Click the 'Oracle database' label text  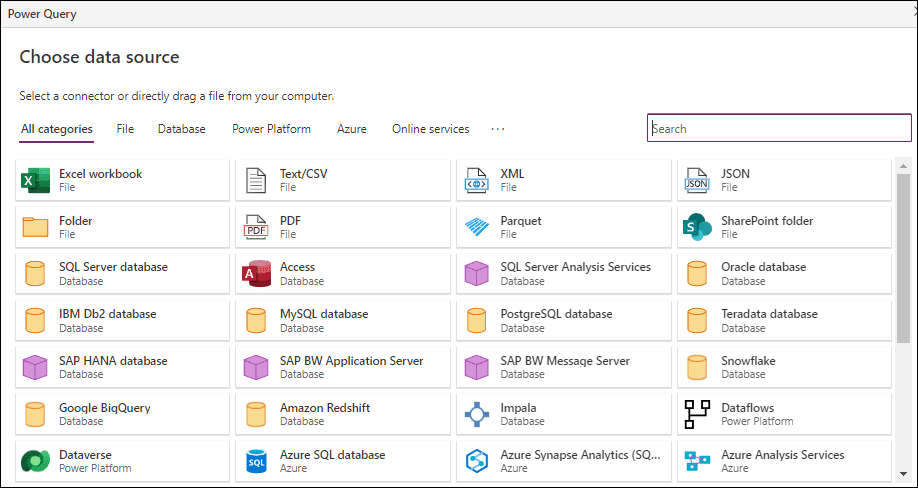(763, 267)
